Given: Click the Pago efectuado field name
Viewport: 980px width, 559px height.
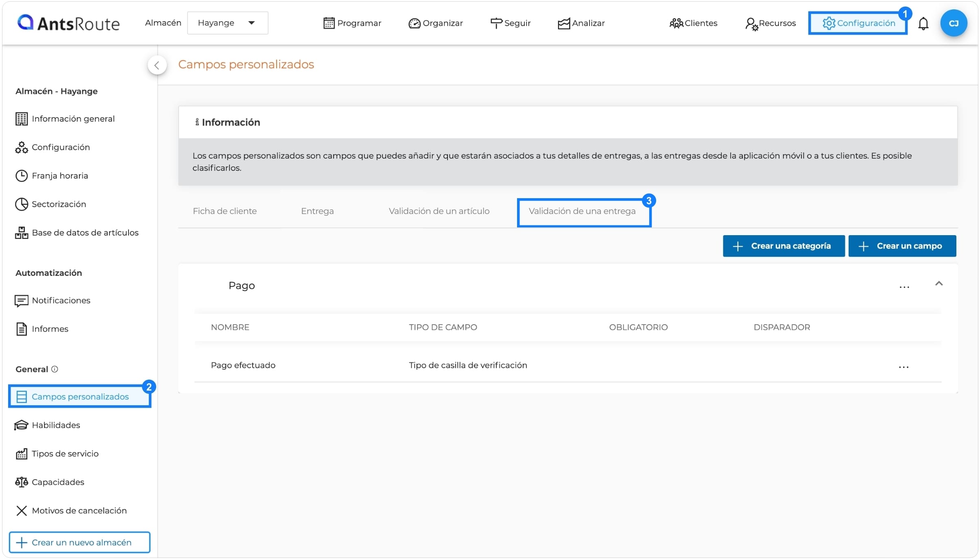Looking at the screenshot, I should click(243, 365).
